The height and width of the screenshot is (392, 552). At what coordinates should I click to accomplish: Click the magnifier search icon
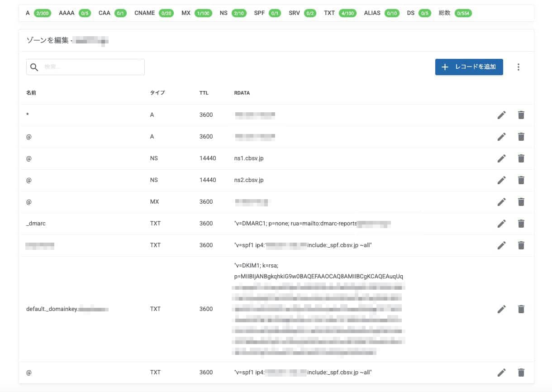34,67
